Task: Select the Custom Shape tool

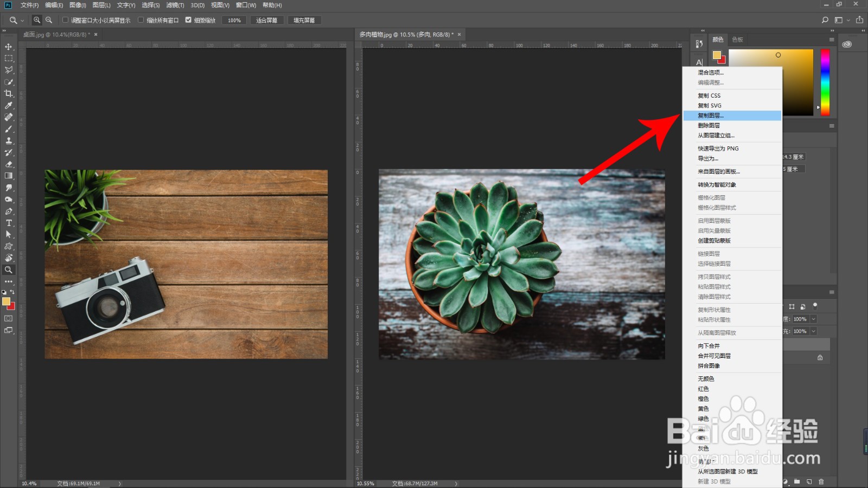Action: [x=9, y=246]
